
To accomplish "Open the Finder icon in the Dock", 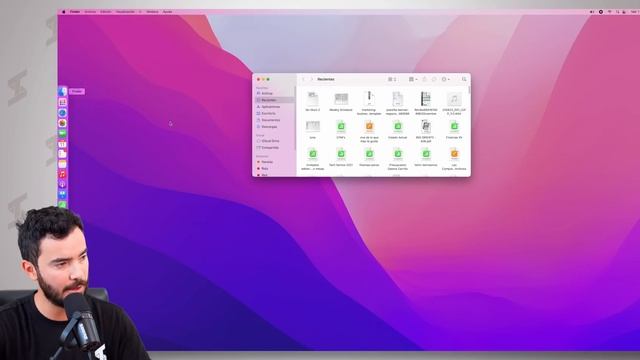I will 62,91.
